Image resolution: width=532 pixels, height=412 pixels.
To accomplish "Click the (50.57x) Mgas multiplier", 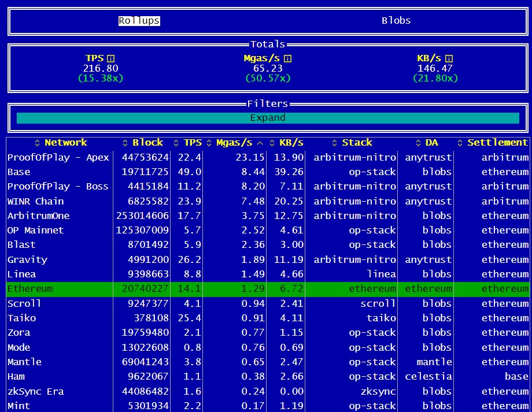I will [x=268, y=79].
